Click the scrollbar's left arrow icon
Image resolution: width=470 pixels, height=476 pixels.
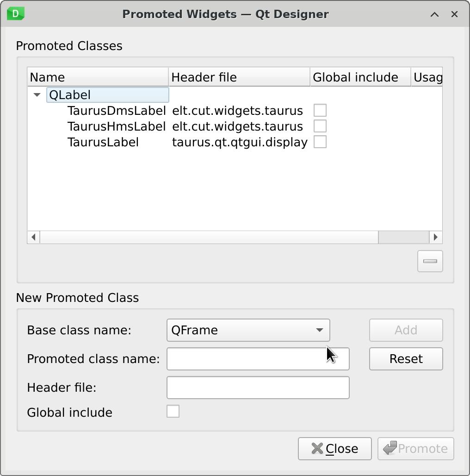[x=33, y=237]
